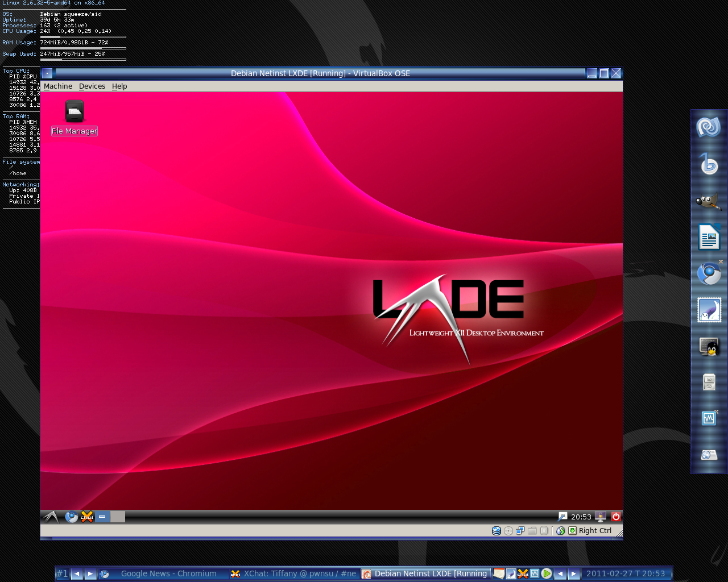This screenshot has height=582, width=728.
Task: Launch the system monitor dock icon
Action: point(709,418)
